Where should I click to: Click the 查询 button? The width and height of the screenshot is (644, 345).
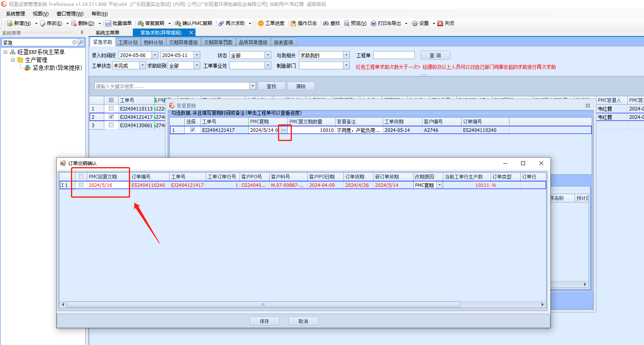(435, 55)
